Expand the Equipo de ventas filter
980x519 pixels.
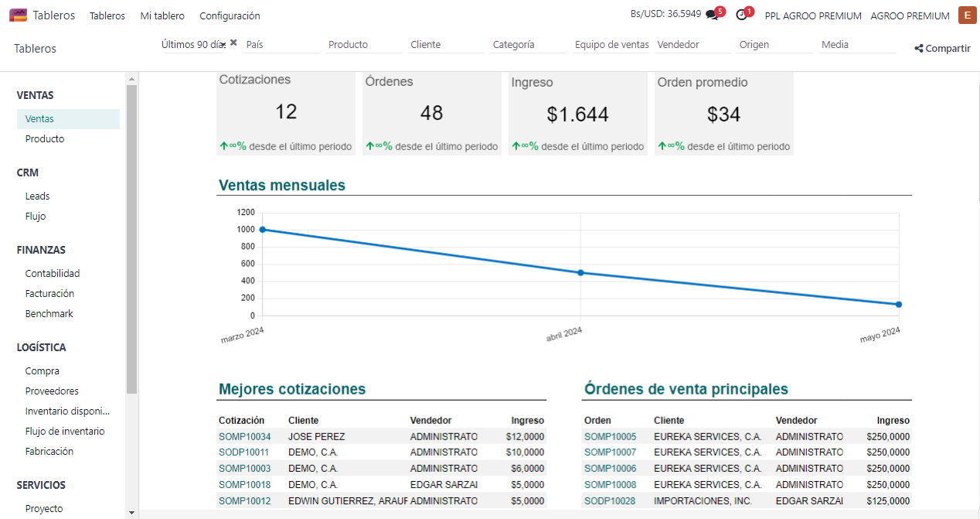click(611, 45)
